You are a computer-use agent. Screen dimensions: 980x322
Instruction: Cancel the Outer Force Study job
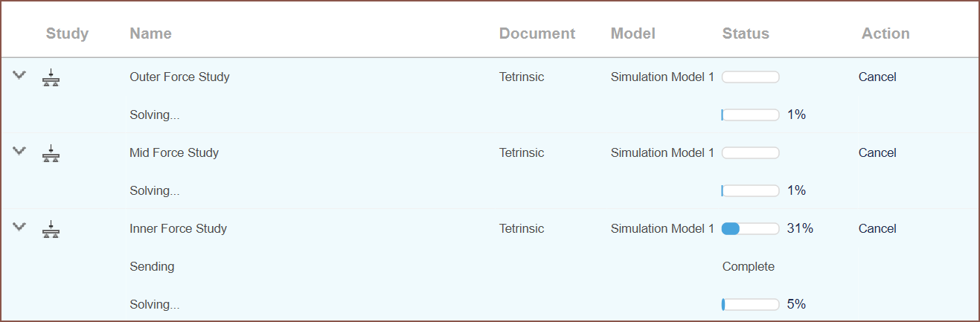point(877,77)
